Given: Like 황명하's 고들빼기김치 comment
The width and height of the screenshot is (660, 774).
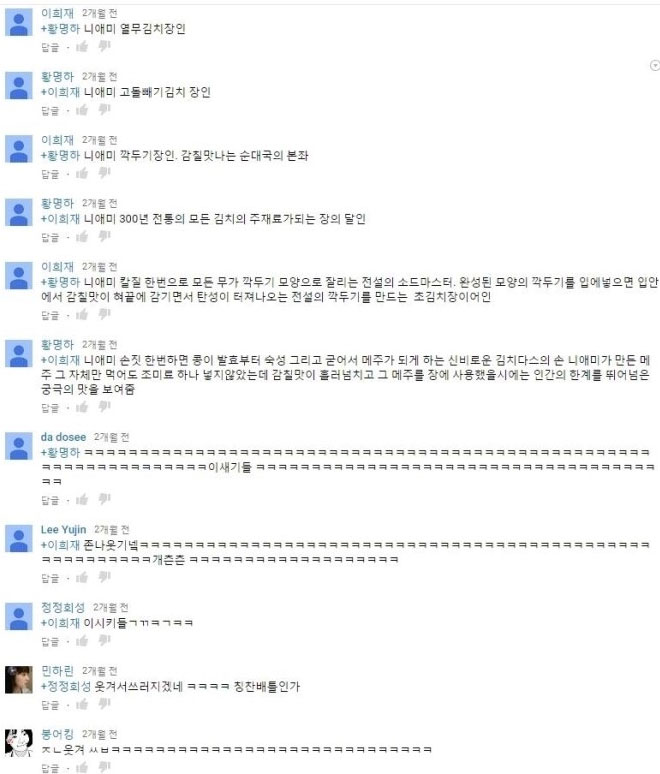Looking at the screenshot, I should (x=82, y=110).
